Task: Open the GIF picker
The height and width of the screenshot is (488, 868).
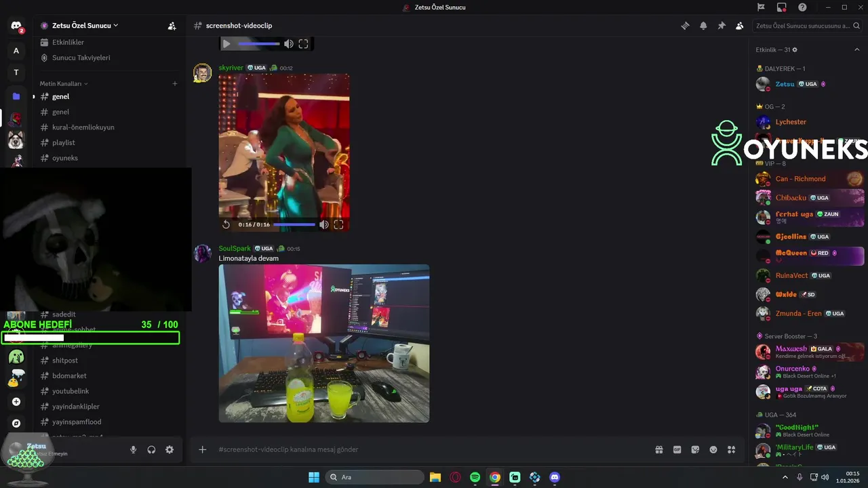Action: pos(677,449)
